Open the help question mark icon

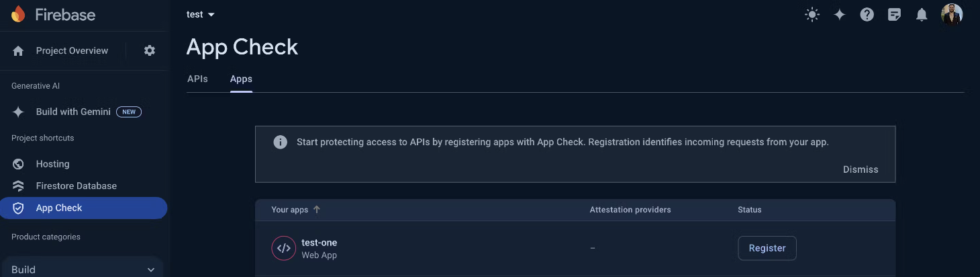click(x=867, y=14)
